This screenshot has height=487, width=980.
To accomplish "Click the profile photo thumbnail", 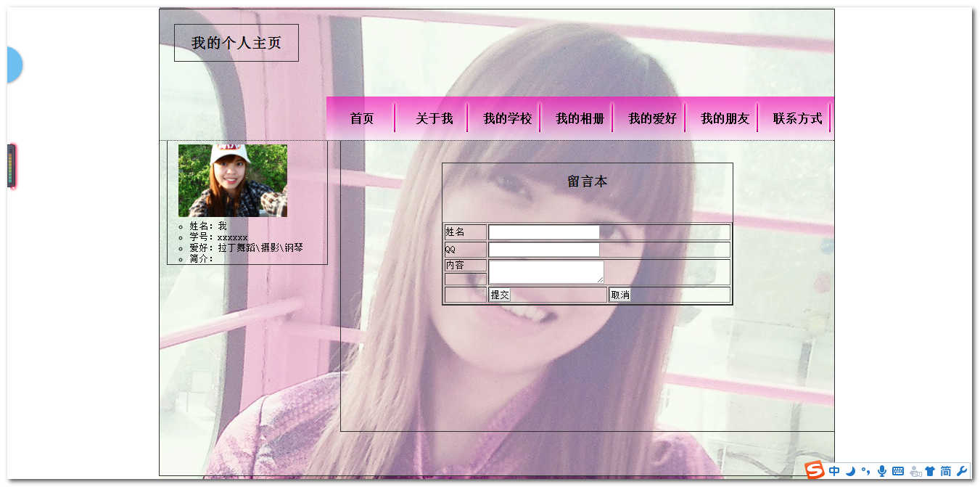I will tap(233, 181).
